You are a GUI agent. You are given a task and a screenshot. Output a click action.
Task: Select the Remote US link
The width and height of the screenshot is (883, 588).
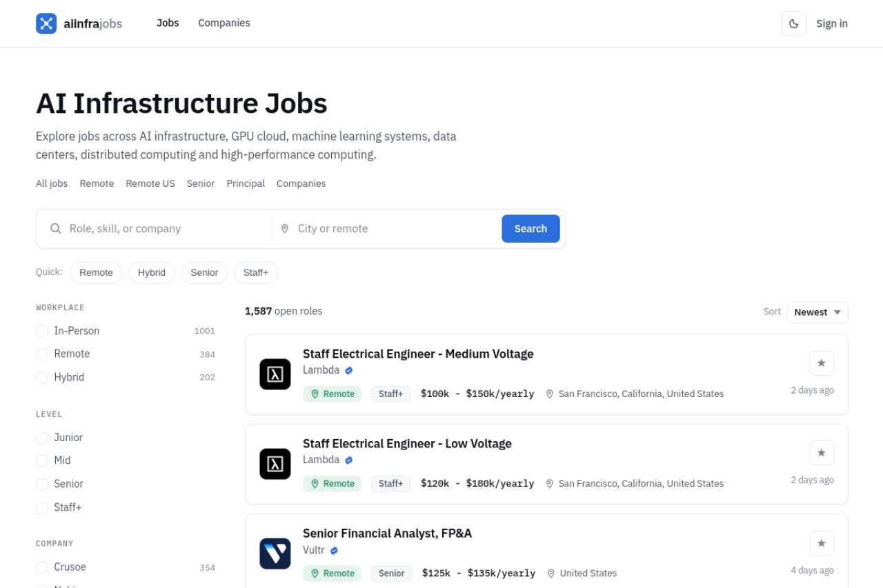click(150, 183)
